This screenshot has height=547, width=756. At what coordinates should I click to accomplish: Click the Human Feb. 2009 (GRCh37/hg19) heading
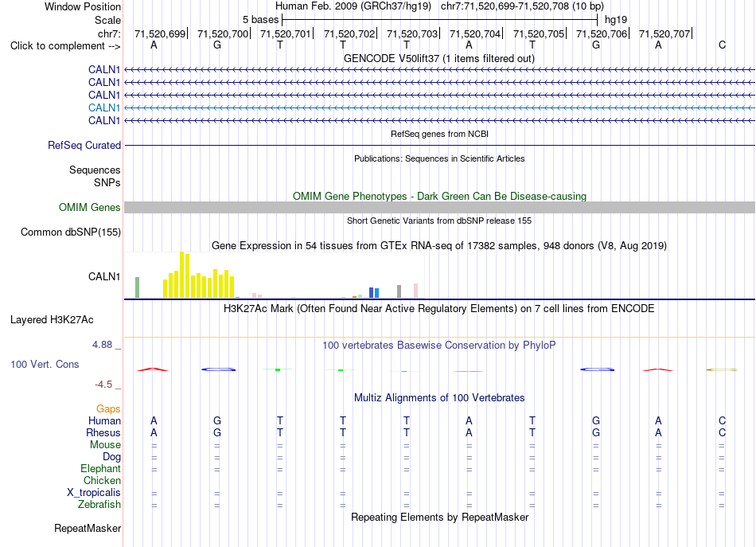354,6
